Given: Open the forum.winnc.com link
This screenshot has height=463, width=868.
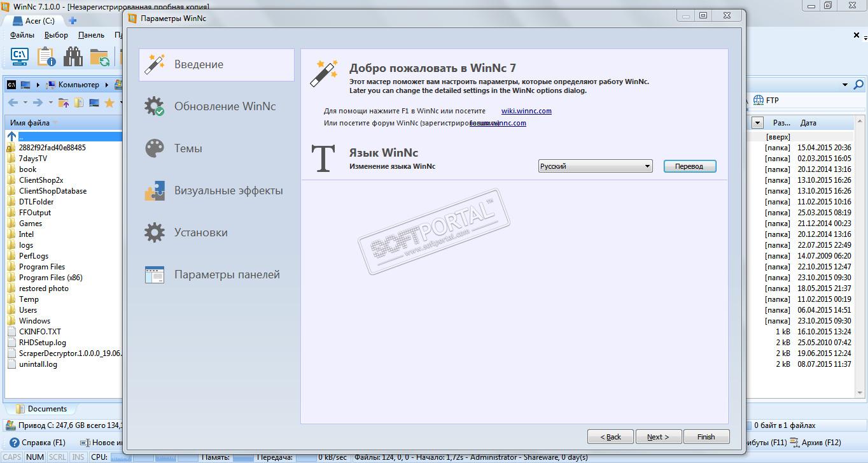Looking at the screenshot, I should tap(498, 123).
